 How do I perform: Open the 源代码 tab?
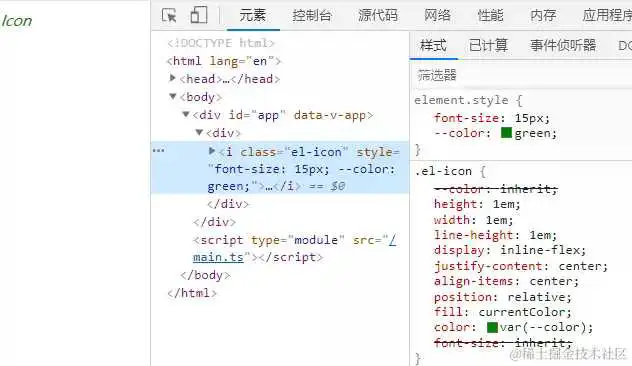pos(378,15)
